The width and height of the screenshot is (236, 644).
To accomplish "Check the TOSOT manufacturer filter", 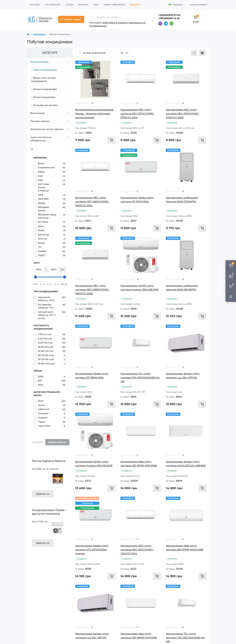I will 35,256.
